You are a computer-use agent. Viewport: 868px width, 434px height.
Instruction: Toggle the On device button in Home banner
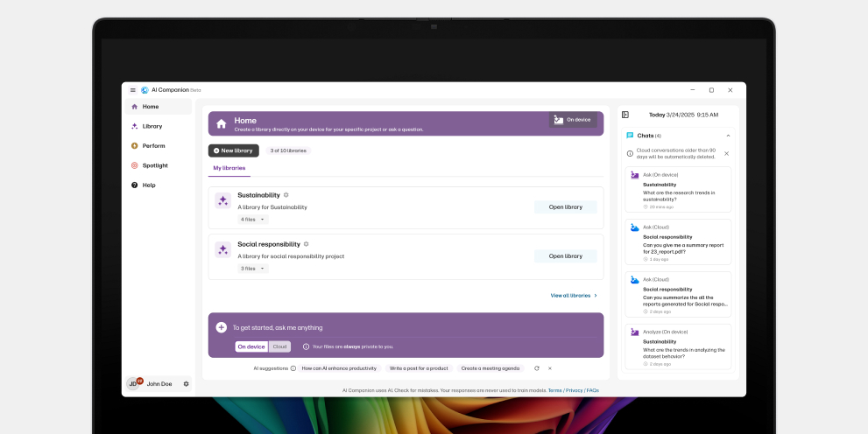(x=573, y=120)
